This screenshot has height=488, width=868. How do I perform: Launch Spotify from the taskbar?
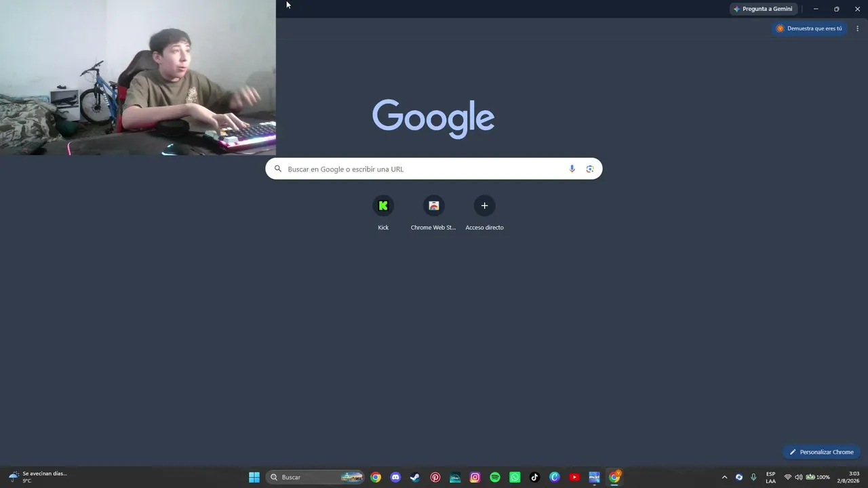495,477
